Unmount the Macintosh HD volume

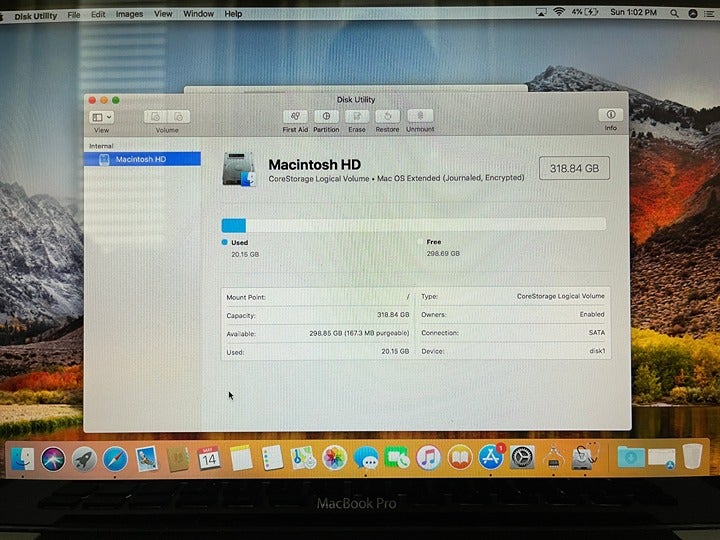[420, 116]
